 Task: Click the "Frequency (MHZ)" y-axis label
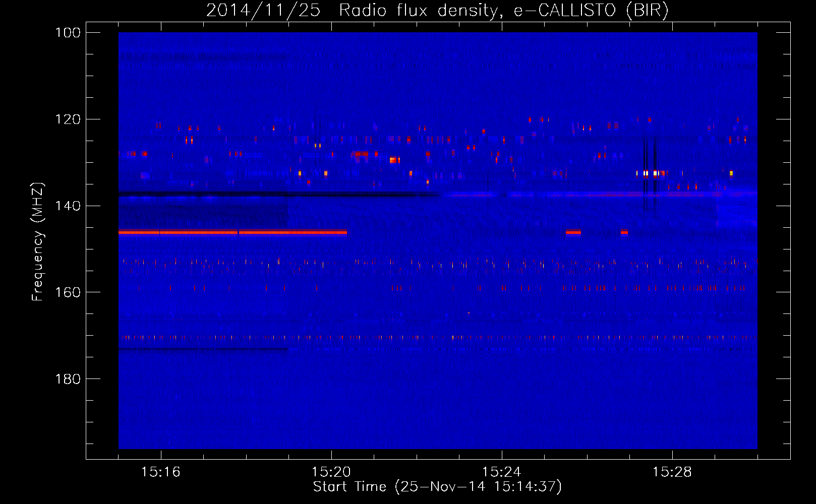click(x=38, y=242)
